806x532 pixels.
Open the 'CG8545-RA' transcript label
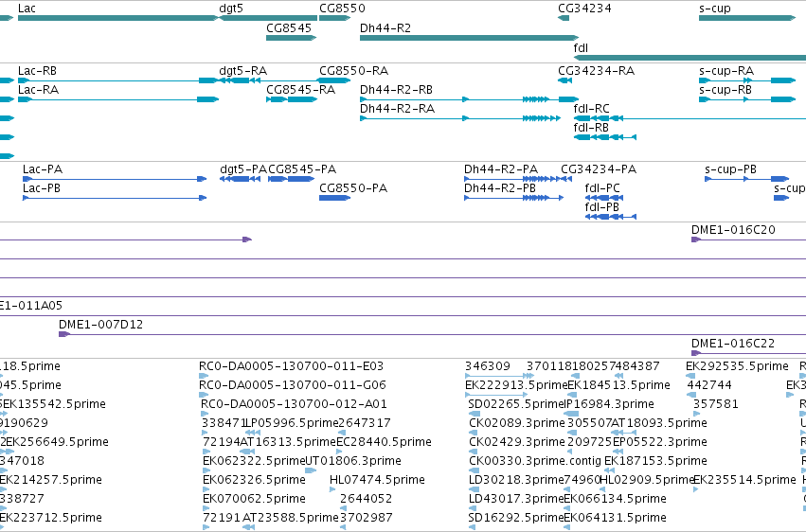click(x=300, y=89)
